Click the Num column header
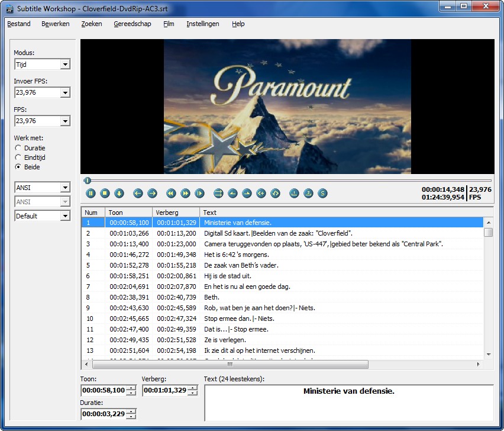 [93, 213]
